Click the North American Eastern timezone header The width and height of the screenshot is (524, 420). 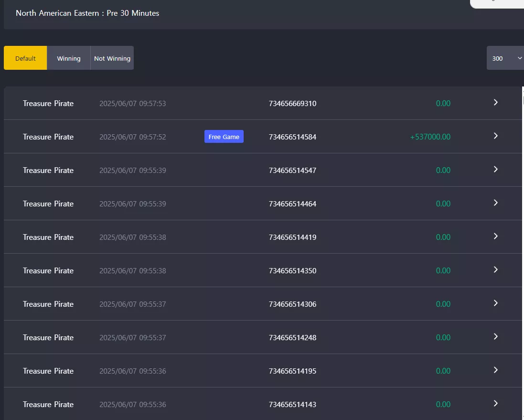(x=87, y=13)
